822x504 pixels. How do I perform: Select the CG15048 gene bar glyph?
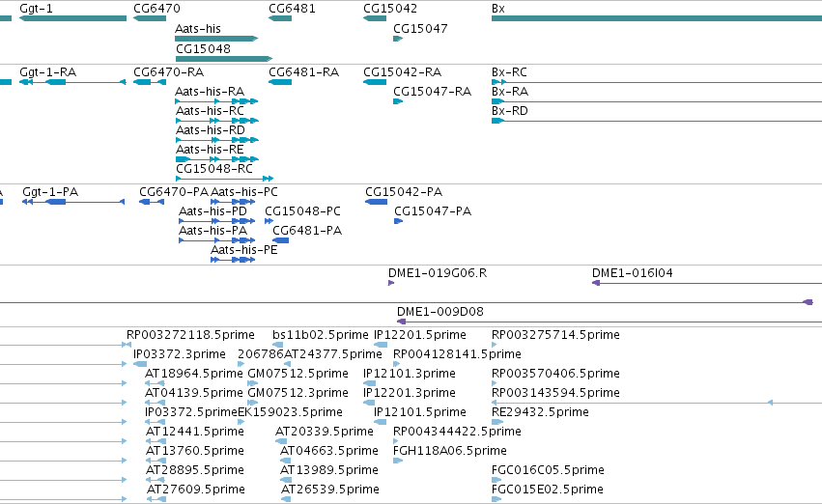[224, 59]
